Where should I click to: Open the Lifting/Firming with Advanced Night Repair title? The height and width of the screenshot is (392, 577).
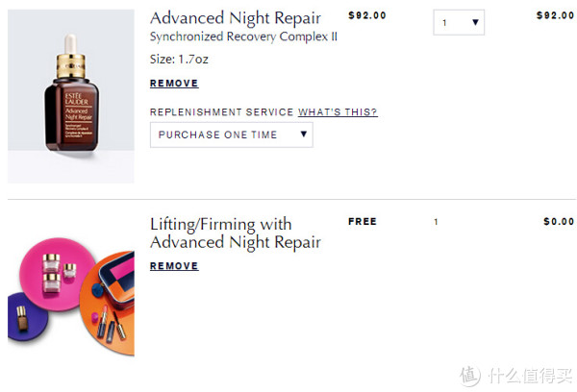pyautogui.click(x=236, y=233)
